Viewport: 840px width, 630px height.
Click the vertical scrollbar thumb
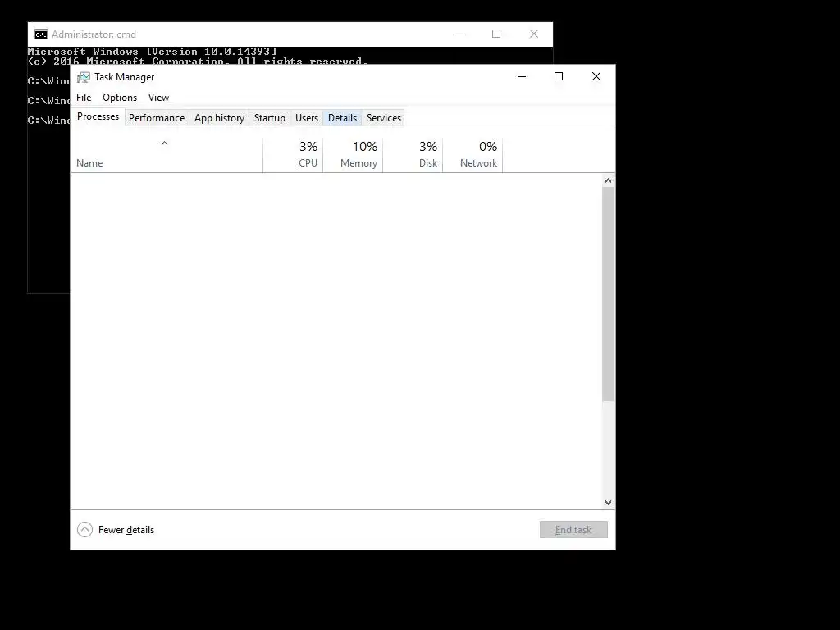point(608,294)
